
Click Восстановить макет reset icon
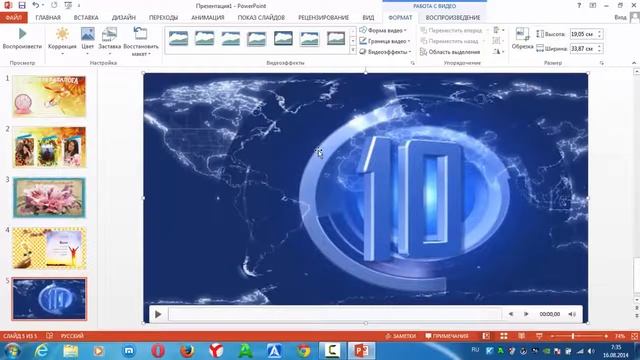(x=140, y=33)
